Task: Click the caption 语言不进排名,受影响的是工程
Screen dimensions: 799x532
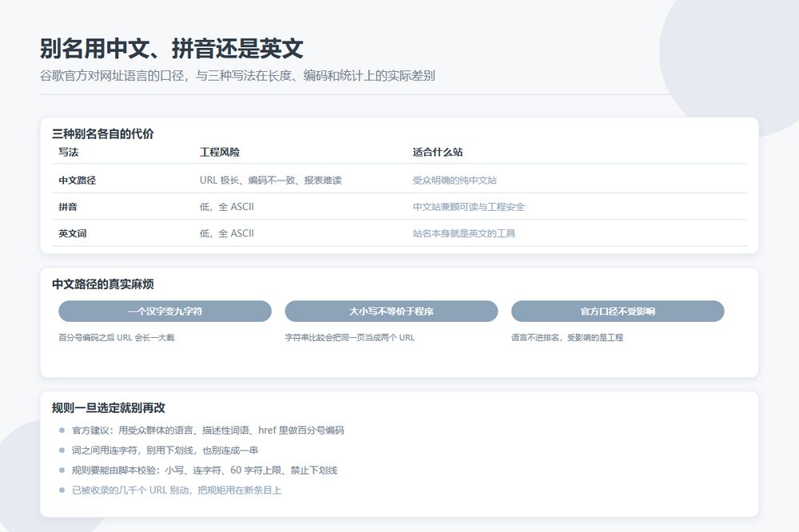Action: [x=567, y=337]
